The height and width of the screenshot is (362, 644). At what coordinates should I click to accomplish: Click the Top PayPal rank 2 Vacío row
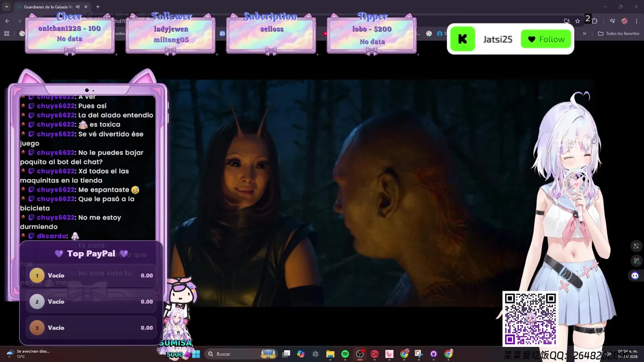(x=91, y=302)
